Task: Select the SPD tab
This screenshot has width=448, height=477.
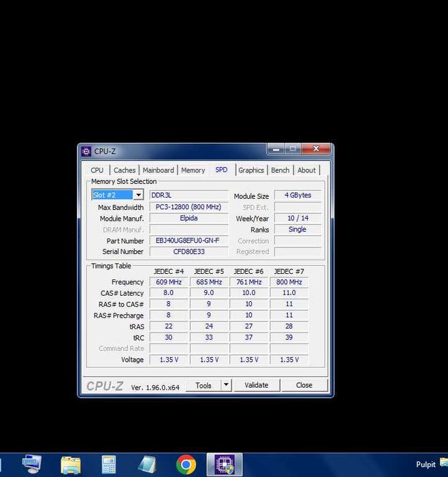Action: (x=221, y=170)
